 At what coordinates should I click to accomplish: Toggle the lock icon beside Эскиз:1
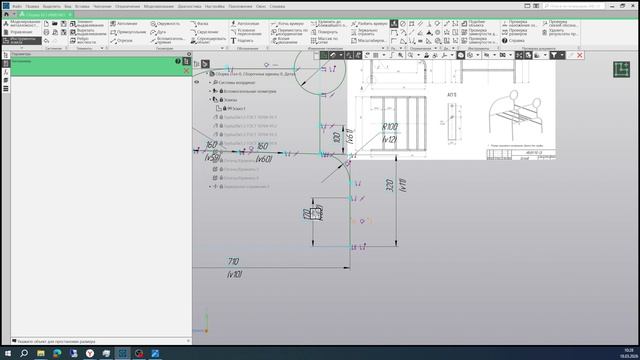(224, 108)
